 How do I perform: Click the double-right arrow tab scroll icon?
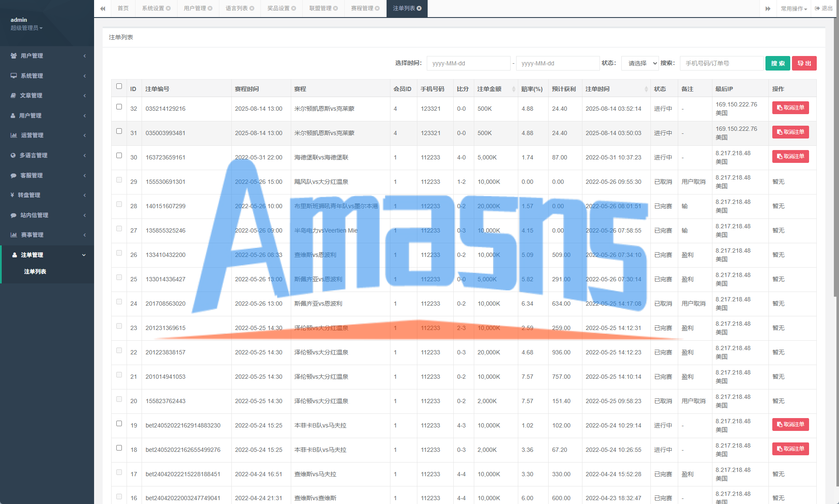[x=768, y=9]
